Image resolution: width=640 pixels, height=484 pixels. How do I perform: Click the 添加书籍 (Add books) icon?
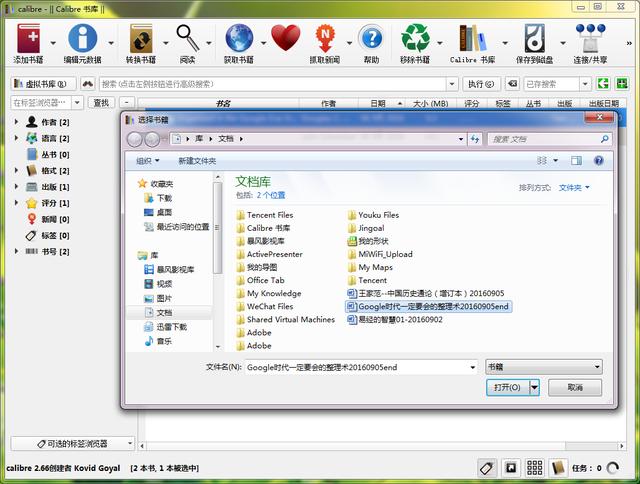28,38
